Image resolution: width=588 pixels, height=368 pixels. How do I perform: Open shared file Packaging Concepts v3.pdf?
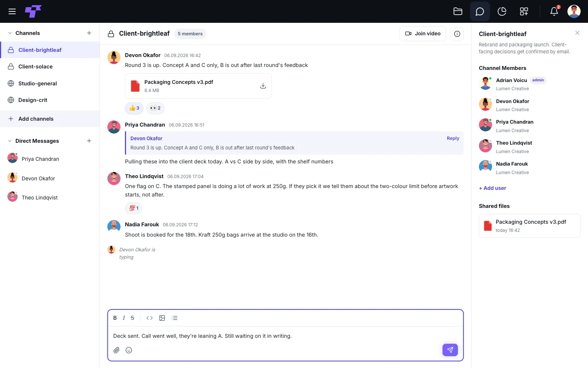pyautogui.click(x=530, y=226)
